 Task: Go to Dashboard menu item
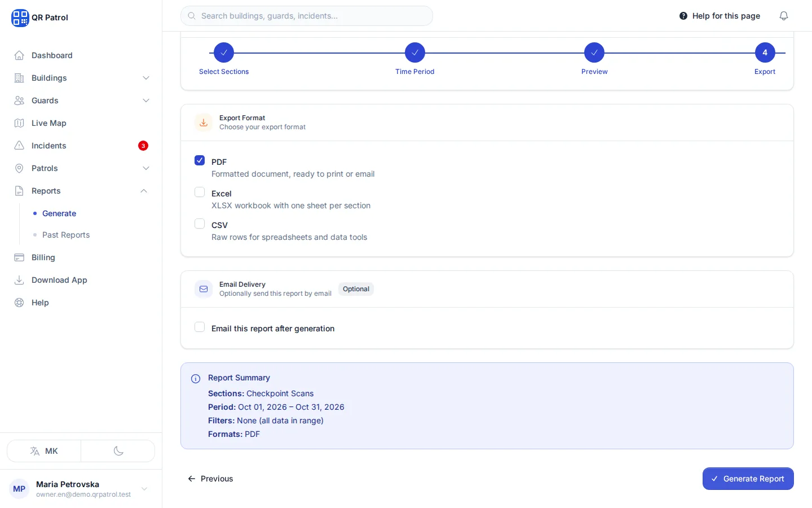pyautogui.click(x=81, y=55)
